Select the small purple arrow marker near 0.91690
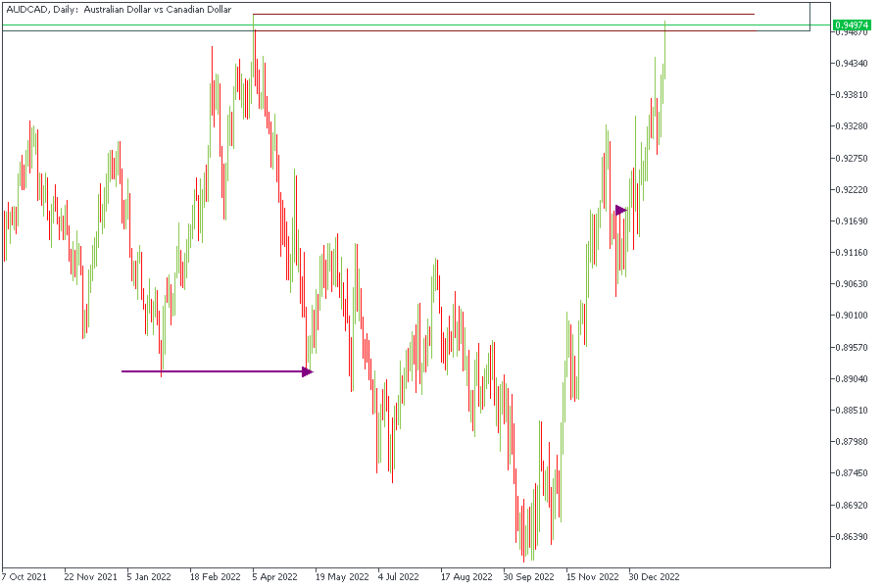The image size is (882, 588). [621, 210]
